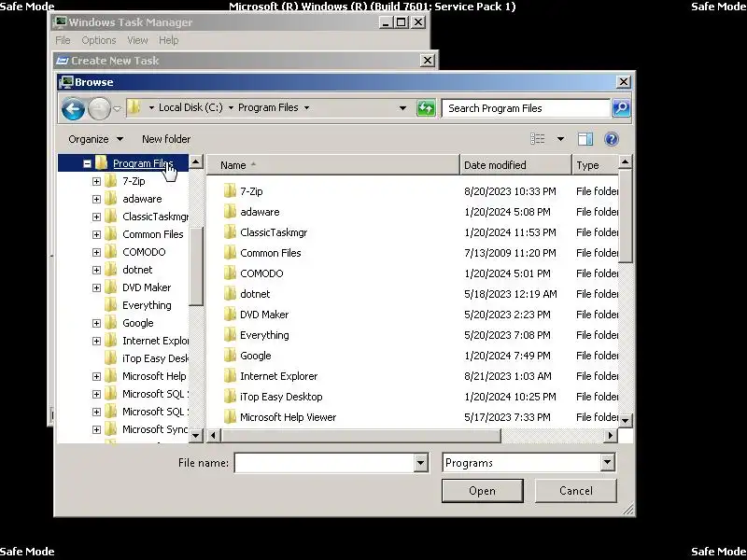This screenshot has height=560, width=747.
Task: Click the Browse dialog title icon
Action: pyautogui.click(x=66, y=82)
